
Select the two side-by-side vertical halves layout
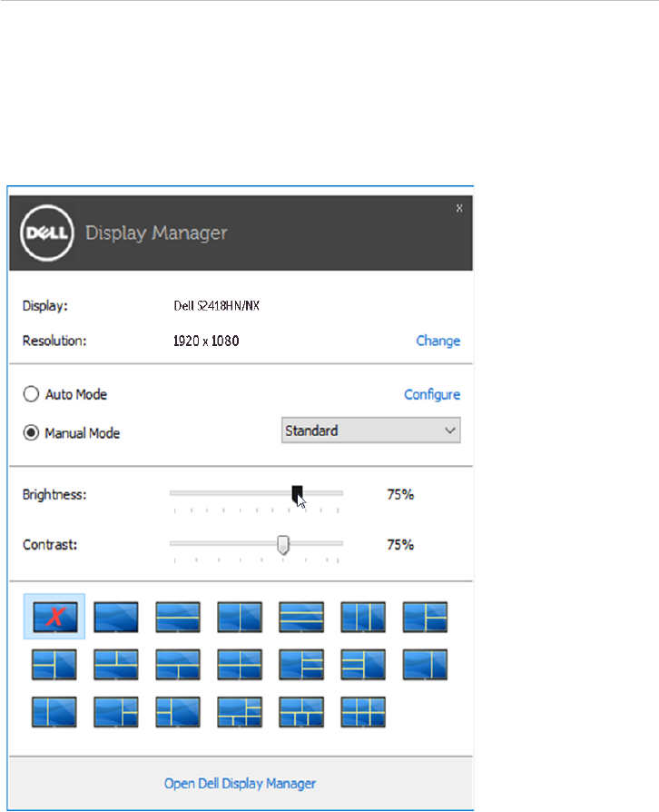pyautogui.click(x=240, y=617)
